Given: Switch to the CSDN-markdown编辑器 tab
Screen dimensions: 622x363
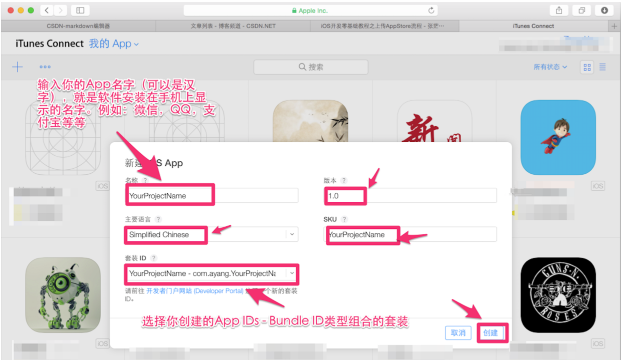Looking at the screenshot, I should click(78, 26).
